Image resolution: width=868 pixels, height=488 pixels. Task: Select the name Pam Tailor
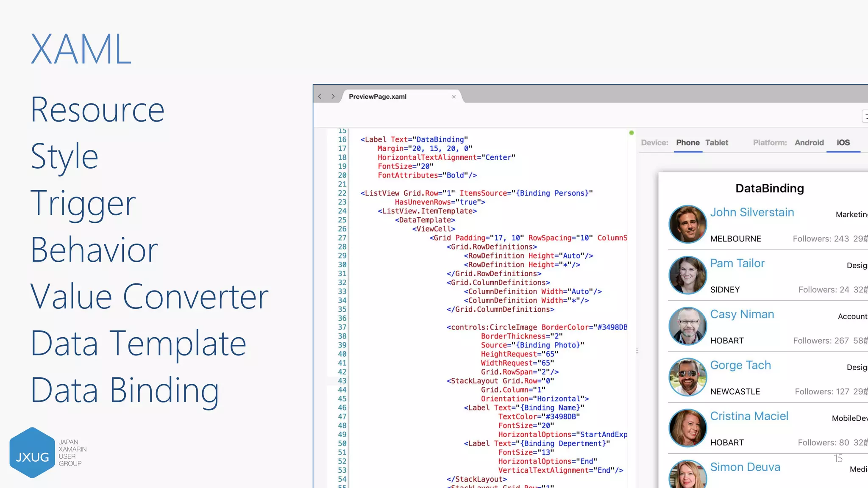(x=737, y=263)
